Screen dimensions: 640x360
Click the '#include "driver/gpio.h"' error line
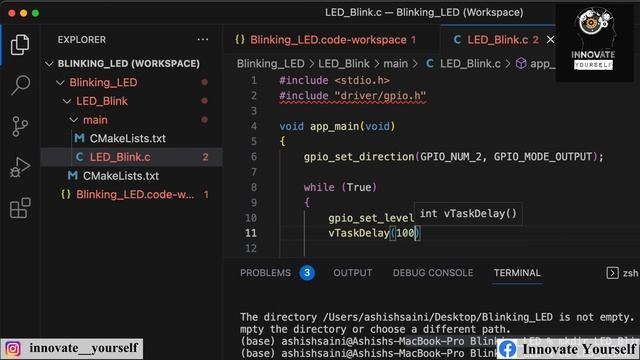coord(353,96)
